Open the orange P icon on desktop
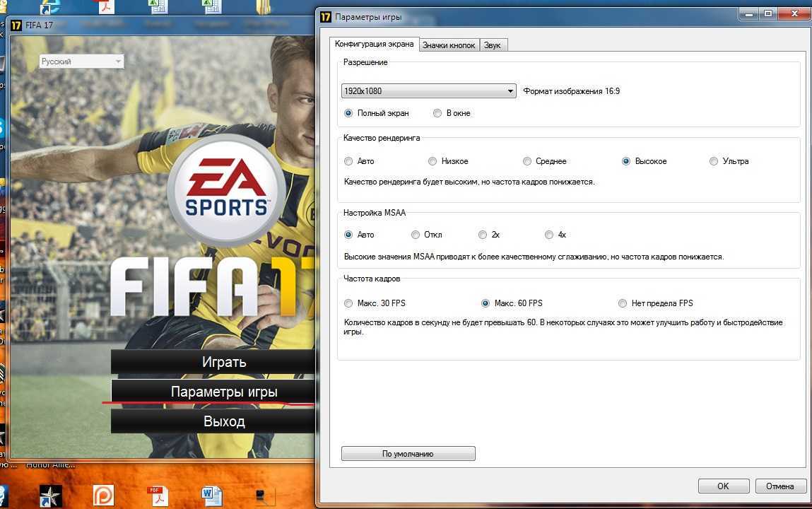The height and width of the screenshot is (509, 812). click(x=104, y=496)
